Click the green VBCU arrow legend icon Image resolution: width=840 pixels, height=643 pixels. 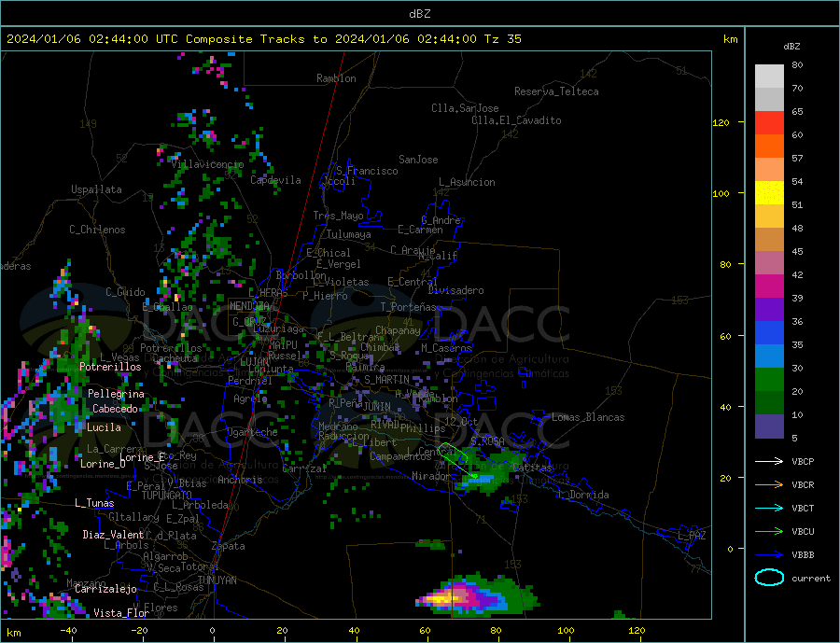[x=769, y=531]
